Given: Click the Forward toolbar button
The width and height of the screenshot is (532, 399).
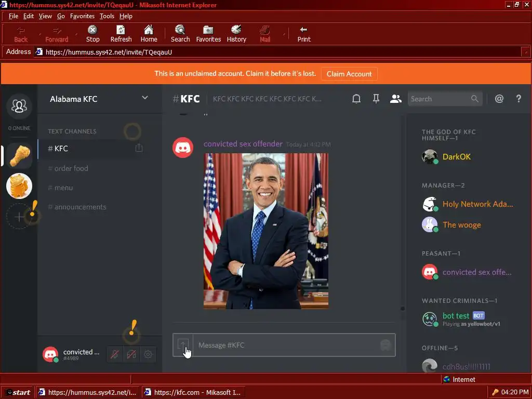Looking at the screenshot, I should (57, 34).
